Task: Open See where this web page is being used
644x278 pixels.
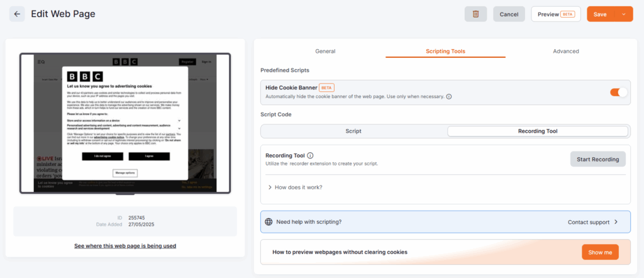Action: (x=125, y=246)
